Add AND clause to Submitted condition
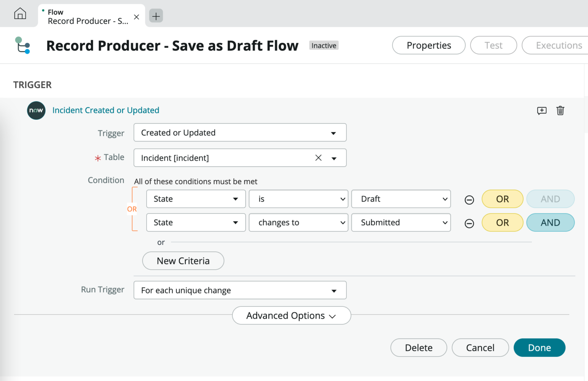This screenshot has width=588, height=381. coord(550,223)
